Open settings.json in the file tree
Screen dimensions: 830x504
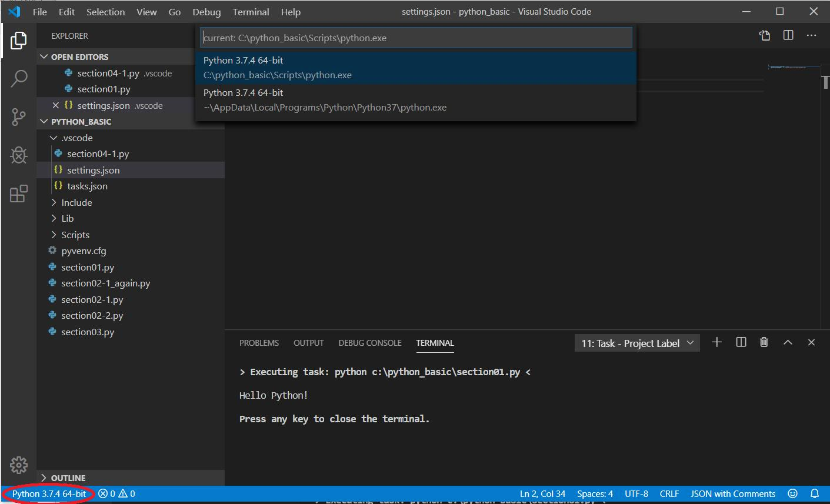pos(93,170)
